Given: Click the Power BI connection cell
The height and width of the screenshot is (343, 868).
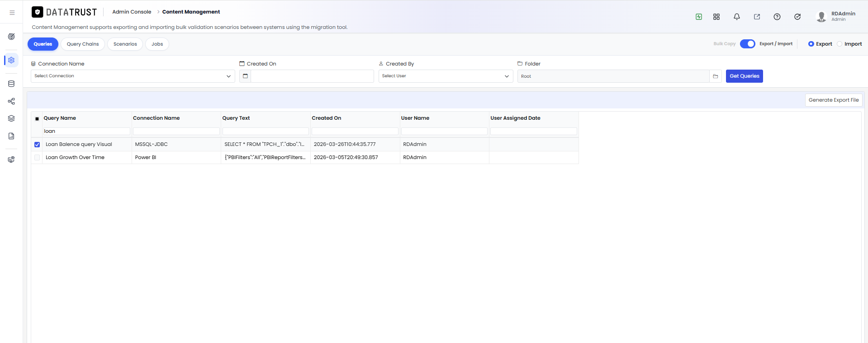Looking at the screenshot, I should click(176, 158).
